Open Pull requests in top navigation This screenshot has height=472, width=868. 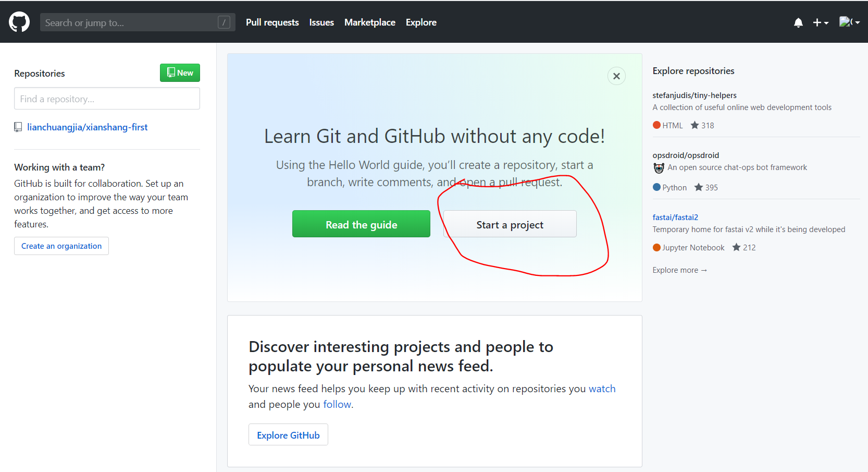point(272,22)
